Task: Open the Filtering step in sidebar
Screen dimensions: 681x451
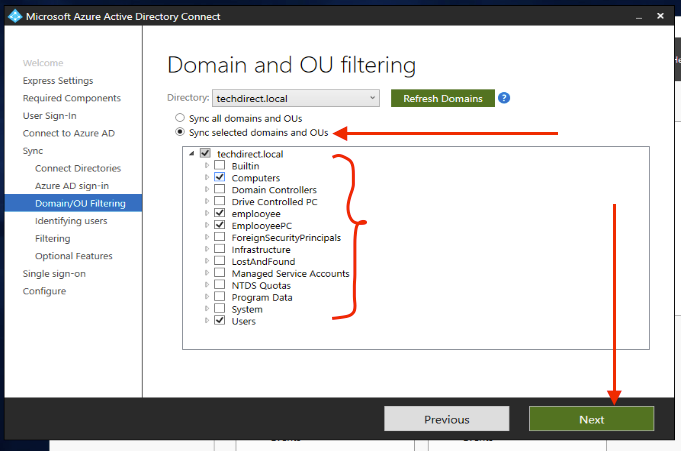Action: pos(52,239)
